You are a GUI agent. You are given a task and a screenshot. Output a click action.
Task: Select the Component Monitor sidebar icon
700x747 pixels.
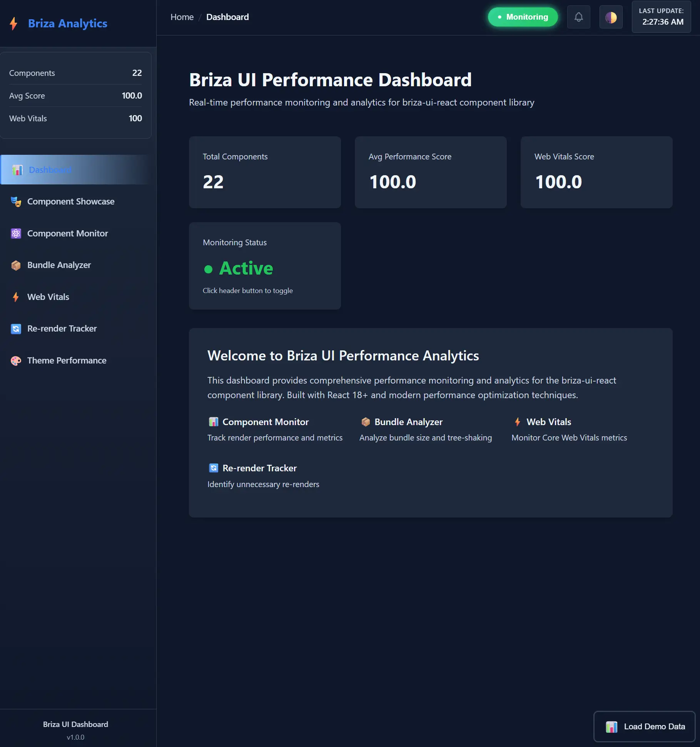click(x=16, y=233)
